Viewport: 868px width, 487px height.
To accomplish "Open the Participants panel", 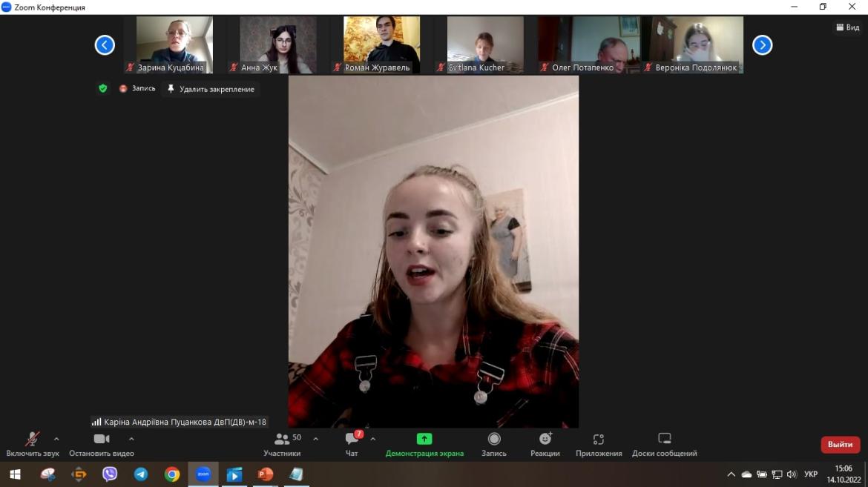I will [282, 444].
